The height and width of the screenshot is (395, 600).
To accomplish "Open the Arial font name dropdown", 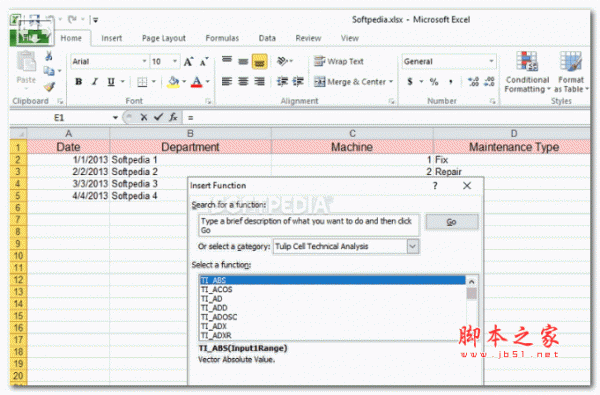I will pos(144,61).
